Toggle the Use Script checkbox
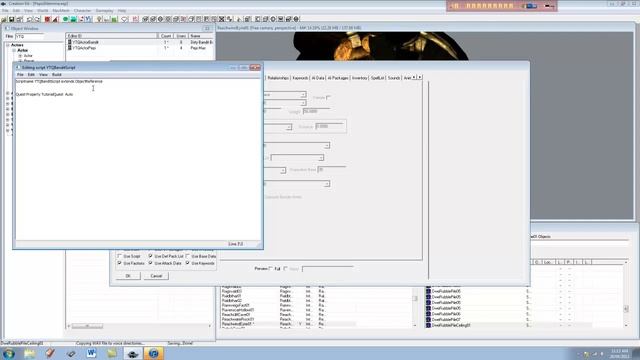Screen dimensions: 640x360 coord(120,256)
